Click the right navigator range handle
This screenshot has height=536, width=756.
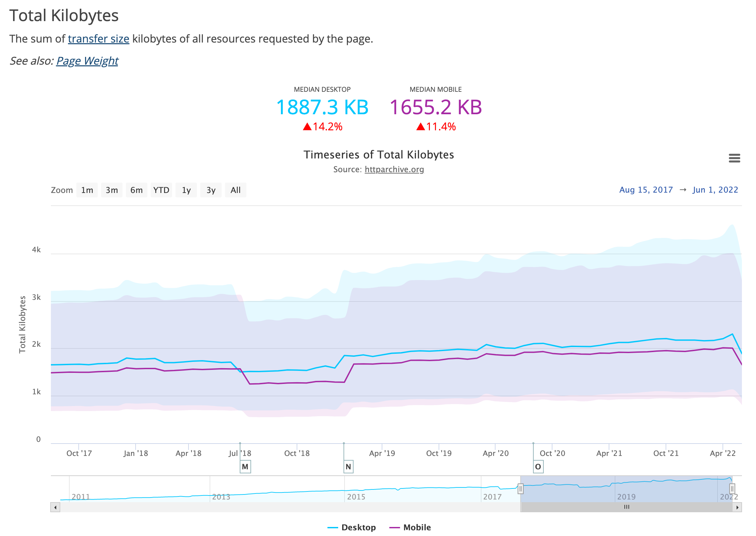pos(732,489)
